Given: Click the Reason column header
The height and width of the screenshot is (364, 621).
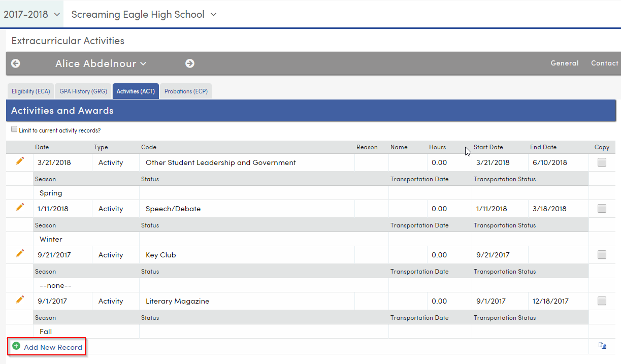Looking at the screenshot, I should [x=367, y=147].
